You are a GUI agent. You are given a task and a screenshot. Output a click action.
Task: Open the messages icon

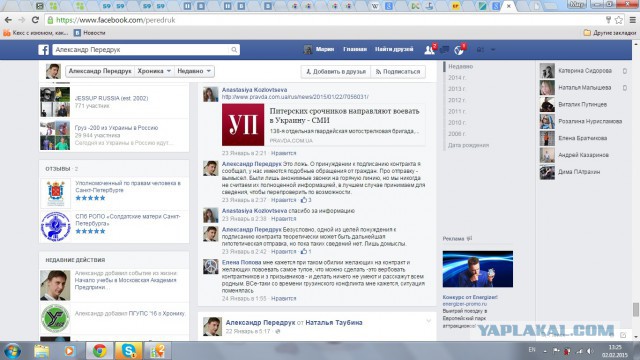point(444,50)
